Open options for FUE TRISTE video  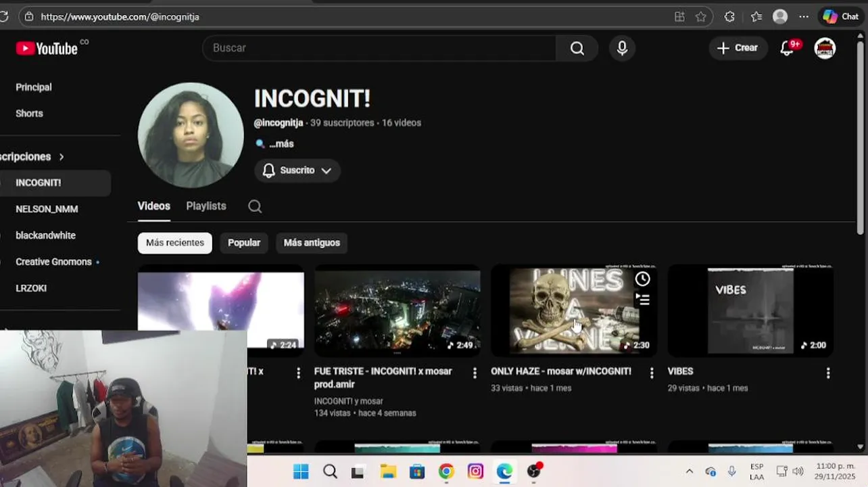coord(475,373)
